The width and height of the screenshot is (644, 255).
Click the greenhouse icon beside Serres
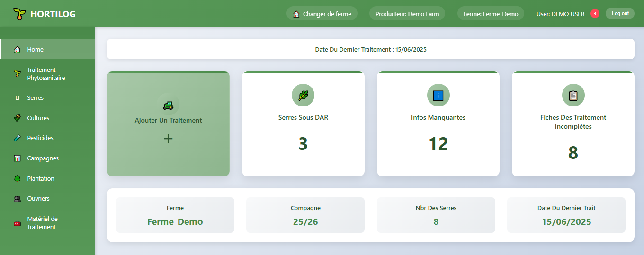[18, 98]
